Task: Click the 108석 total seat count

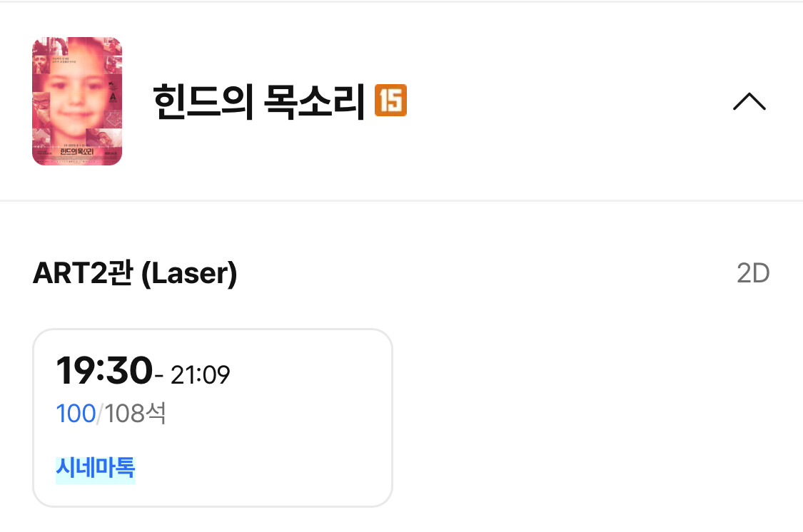Action: (x=136, y=413)
